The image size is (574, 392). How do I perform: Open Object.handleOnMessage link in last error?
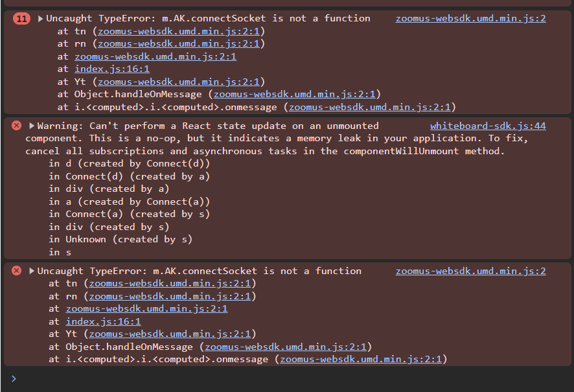(286, 347)
